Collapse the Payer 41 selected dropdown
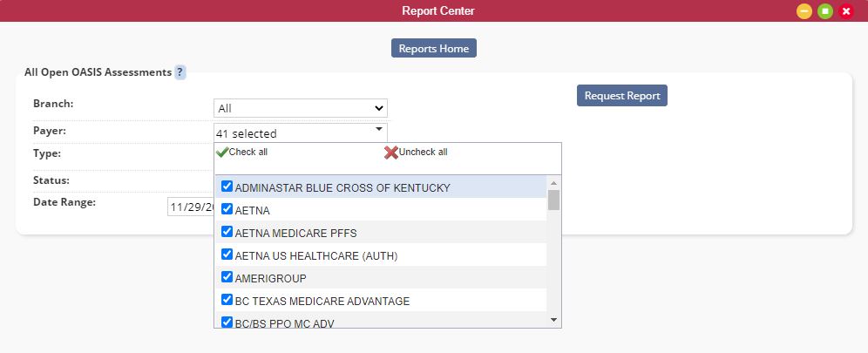This screenshot has width=868, height=353. click(301, 132)
